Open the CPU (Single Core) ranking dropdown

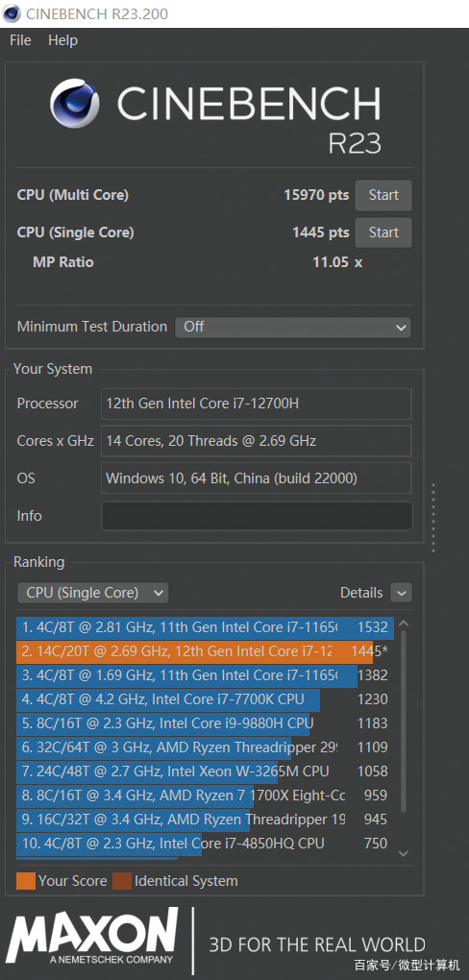93,593
